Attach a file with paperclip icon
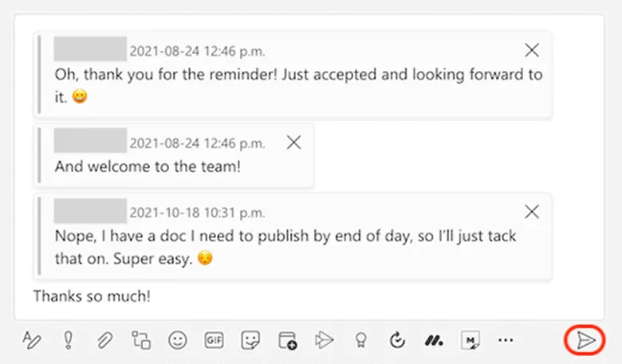Screen dimensions: 622x364 (x=104, y=340)
